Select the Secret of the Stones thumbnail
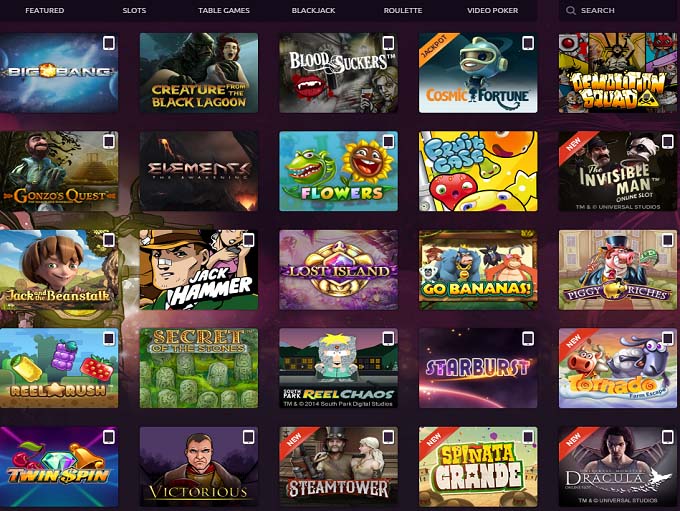 (x=199, y=368)
